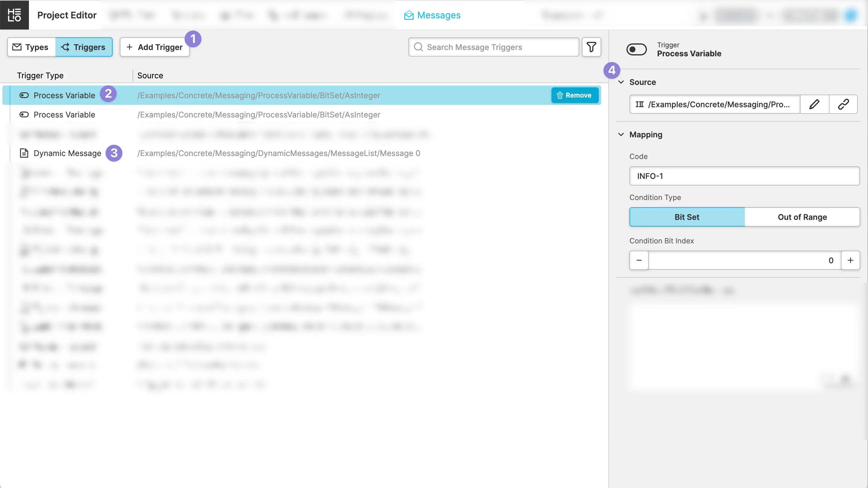Click the Code input field
This screenshot has width=868, height=488.
(x=744, y=176)
